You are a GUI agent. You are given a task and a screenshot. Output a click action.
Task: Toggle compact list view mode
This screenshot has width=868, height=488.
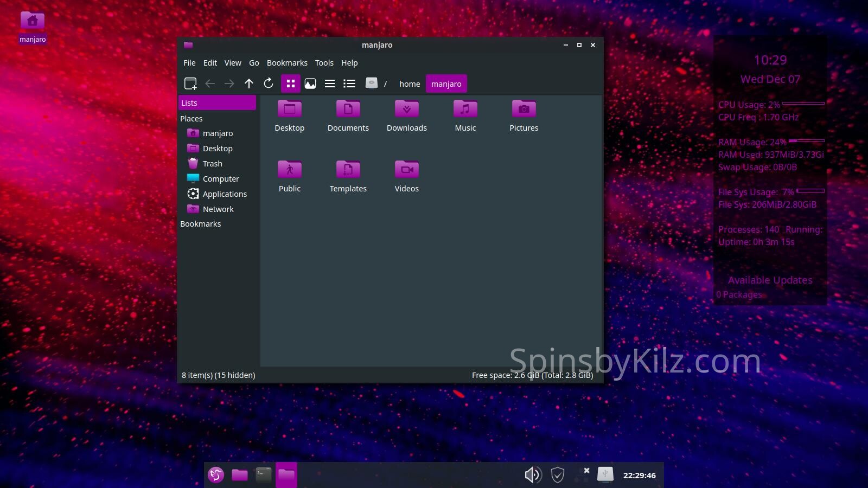[330, 84]
